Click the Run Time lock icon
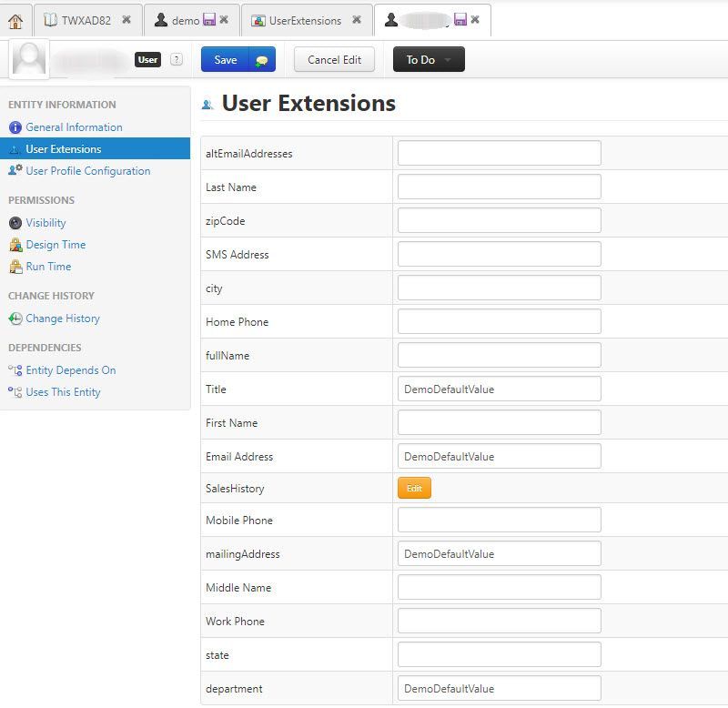The width and height of the screenshot is (728, 708). tap(15, 267)
